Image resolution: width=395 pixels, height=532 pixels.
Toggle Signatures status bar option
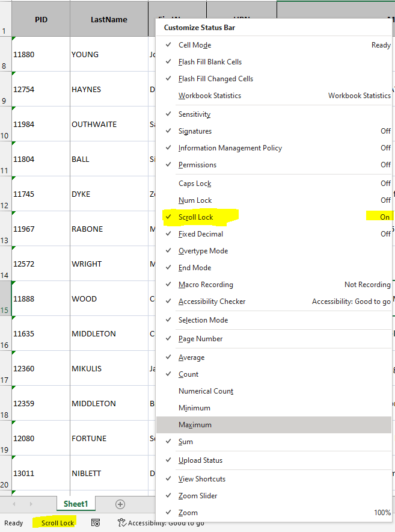coord(274,131)
